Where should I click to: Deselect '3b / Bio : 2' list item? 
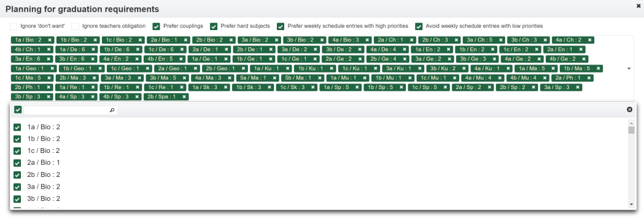(17, 199)
